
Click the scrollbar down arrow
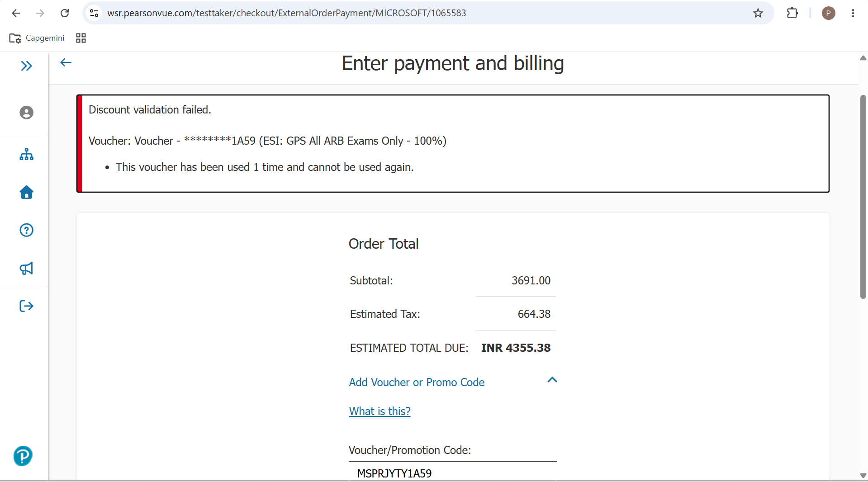[863, 476]
